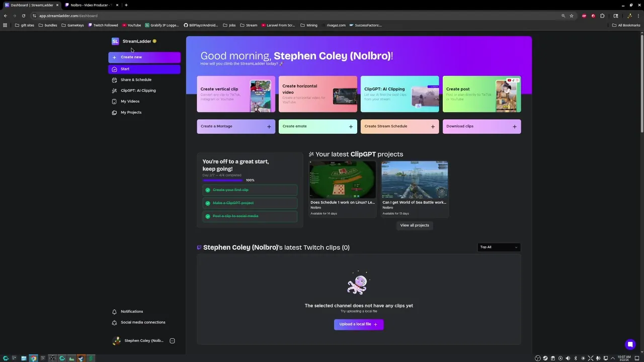
Task: Close the Dashboard | StreamLadder tab
Action: (x=57, y=5)
